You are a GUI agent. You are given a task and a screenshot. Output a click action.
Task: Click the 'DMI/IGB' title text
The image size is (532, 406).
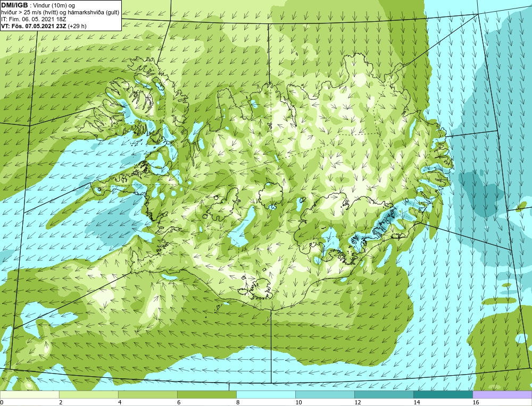[14, 5]
